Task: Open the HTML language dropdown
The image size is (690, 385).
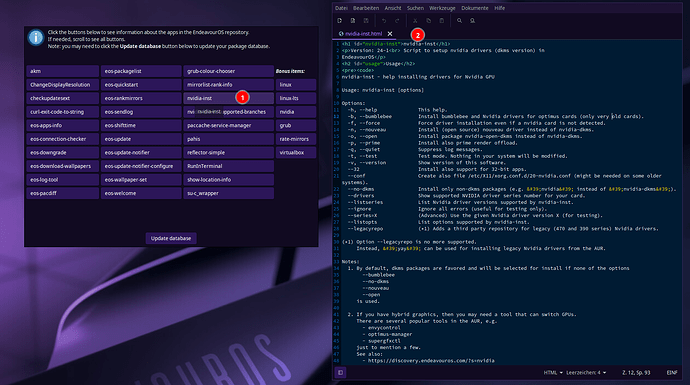Action: [553, 373]
